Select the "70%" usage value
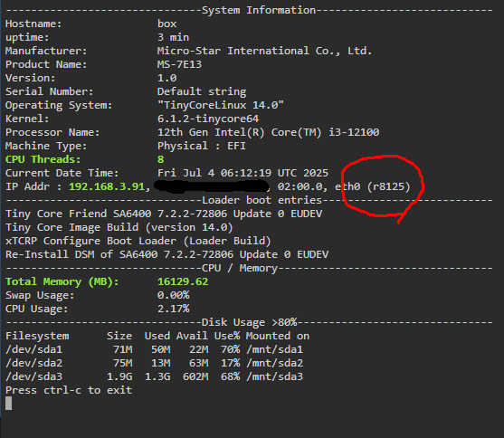The width and height of the screenshot is (504, 438). [x=230, y=349]
